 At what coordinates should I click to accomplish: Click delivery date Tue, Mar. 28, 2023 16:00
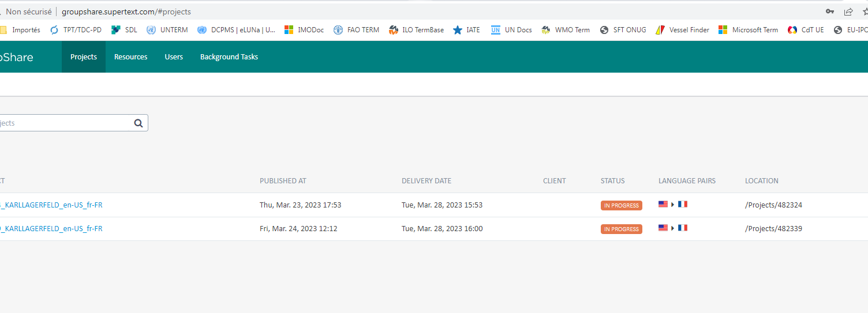point(442,229)
